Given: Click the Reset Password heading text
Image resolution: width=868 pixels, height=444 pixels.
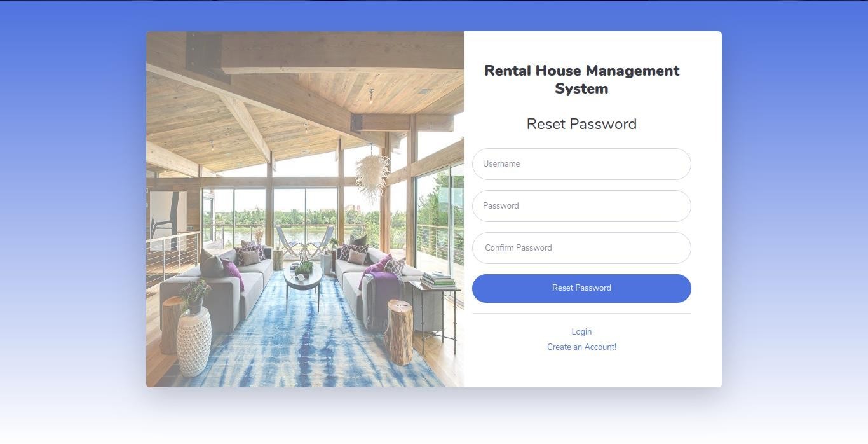Looking at the screenshot, I should (581, 124).
